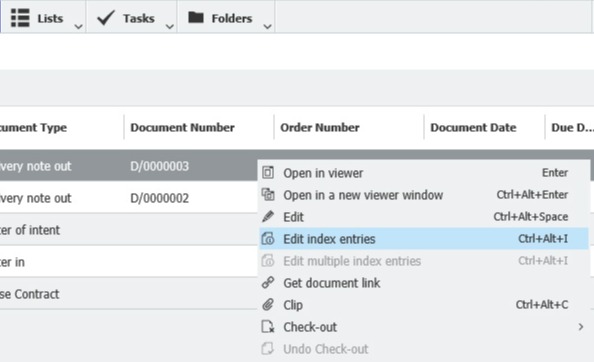The width and height of the screenshot is (594, 362).
Task: Click the Edit pencil icon
Action: (268, 217)
